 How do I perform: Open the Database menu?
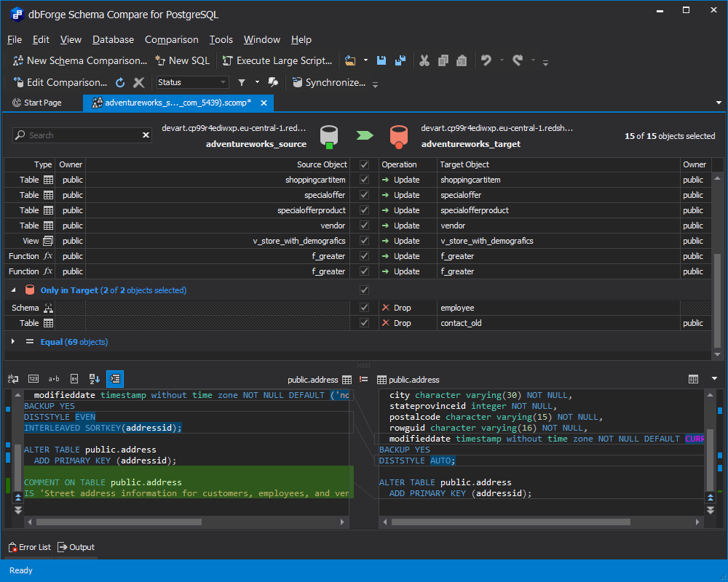(x=113, y=40)
